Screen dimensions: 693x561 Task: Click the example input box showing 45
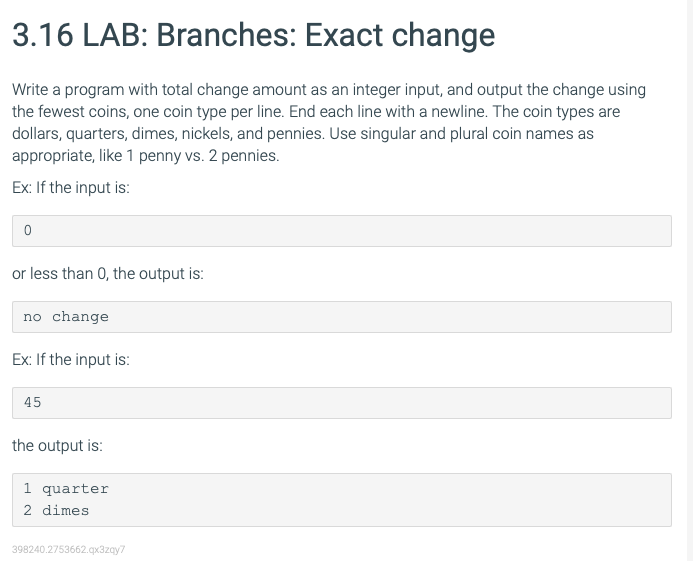click(342, 403)
